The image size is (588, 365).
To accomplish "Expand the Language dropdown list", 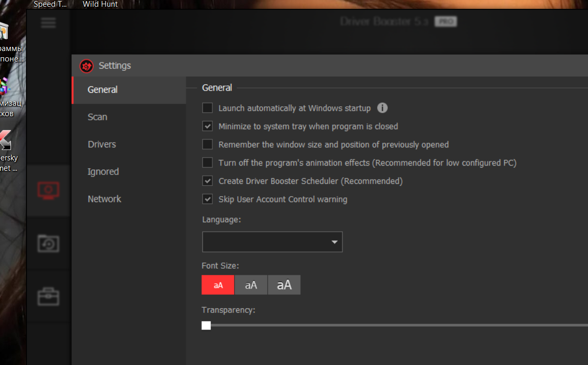I will click(272, 242).
